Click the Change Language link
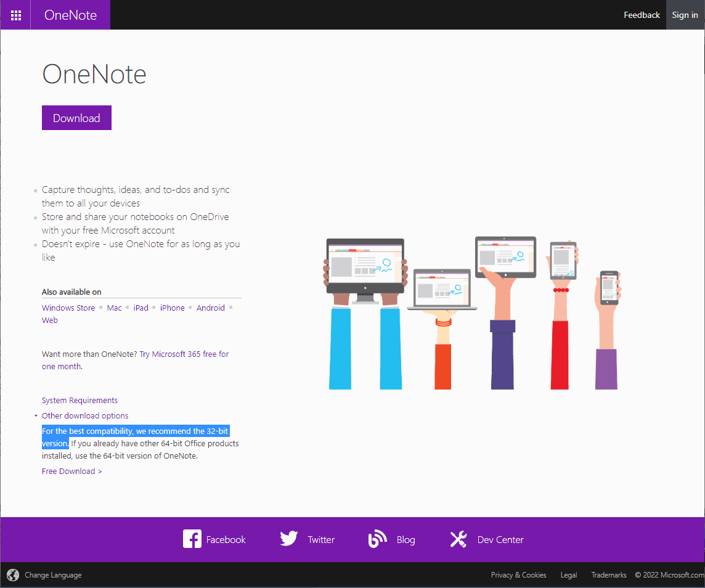This screenshot has width=705, height=588. tap(53, 575)
